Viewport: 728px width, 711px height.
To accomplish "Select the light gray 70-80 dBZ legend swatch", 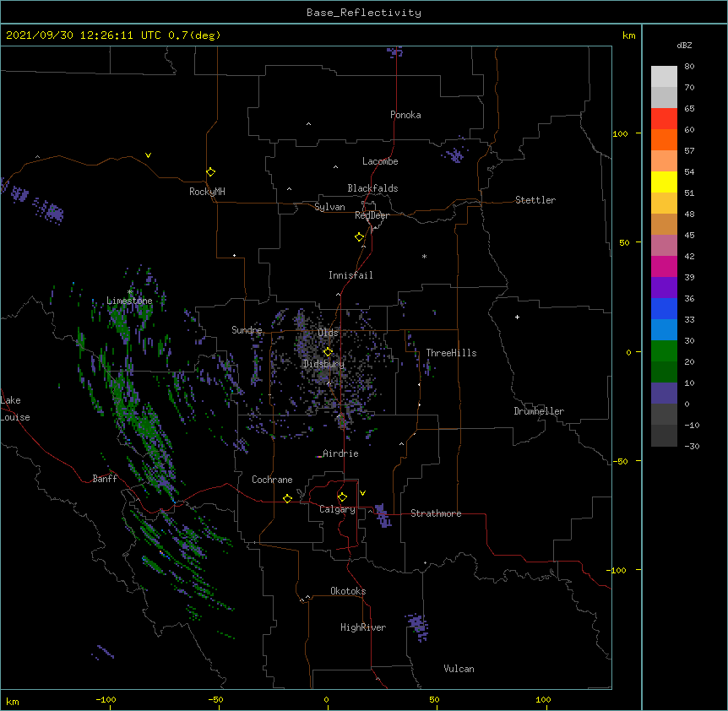I will tap(664, 77).
